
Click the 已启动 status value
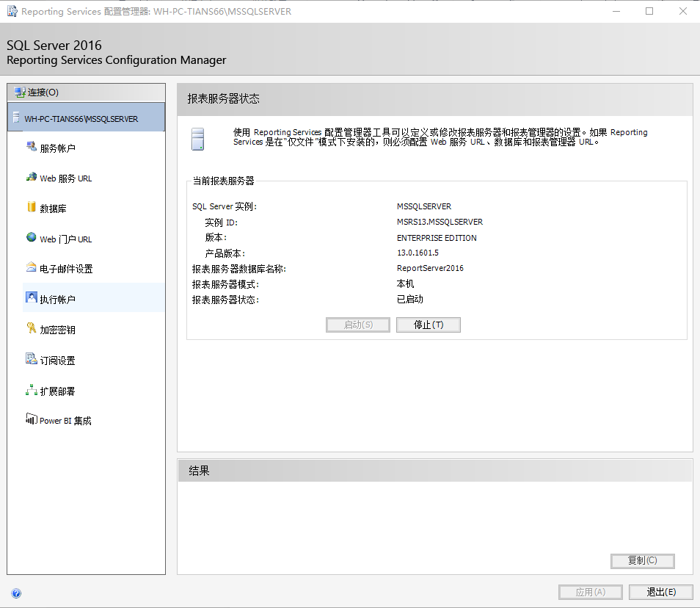tap(410, 300)
